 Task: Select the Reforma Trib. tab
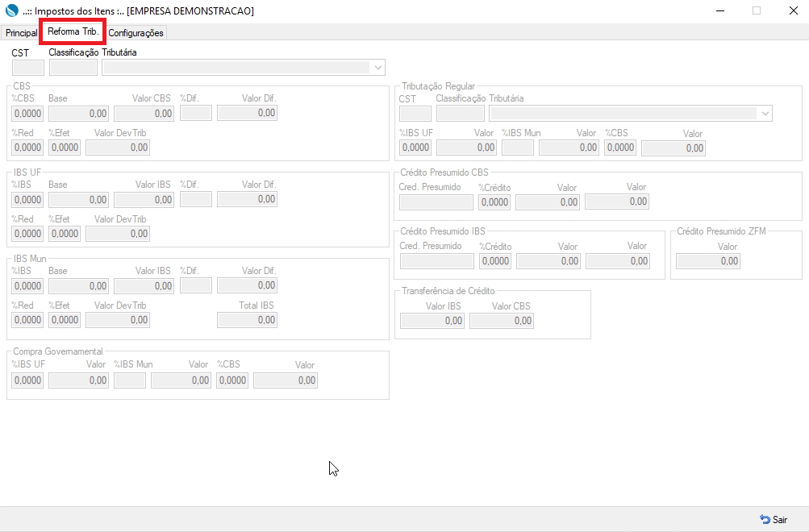point(73,31)
